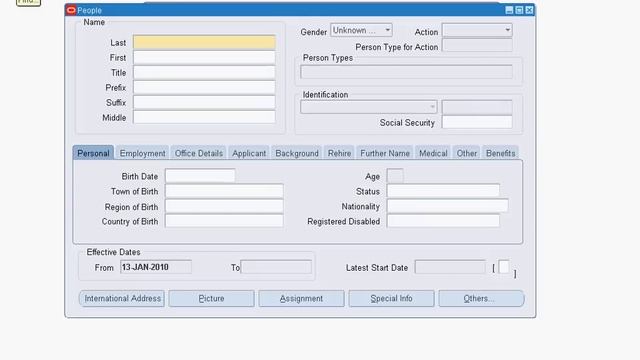Viewport: 640px width, 360px height.
Task: Click the Nationality field
Action: coord(447,207)
